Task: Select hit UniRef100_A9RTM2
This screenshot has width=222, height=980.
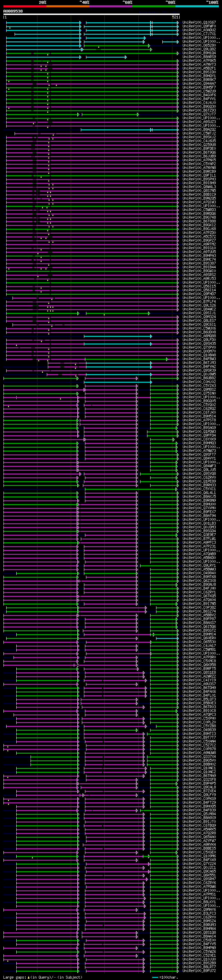Action: tap(199, 244)
